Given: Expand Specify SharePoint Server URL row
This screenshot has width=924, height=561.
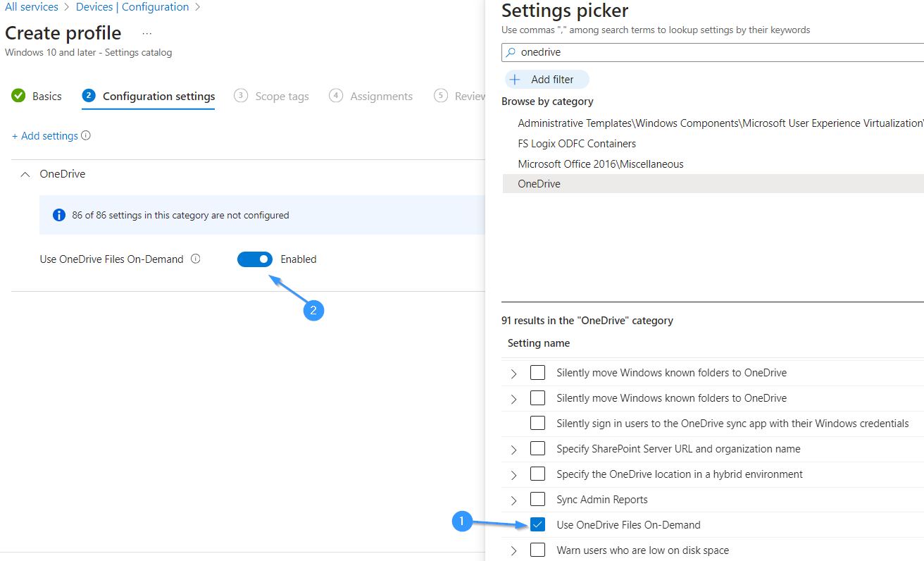Looking at the screenshot, I should tap(513, 450).
